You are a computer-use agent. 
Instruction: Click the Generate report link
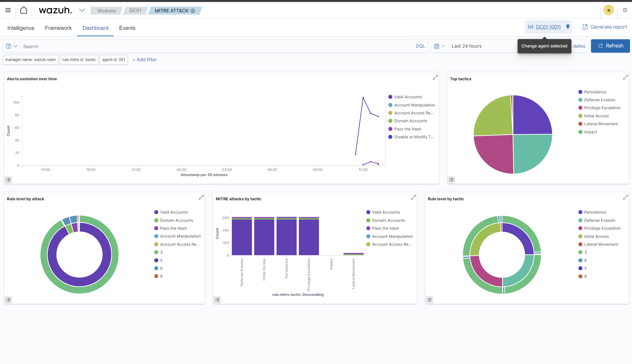coord(605,27)
